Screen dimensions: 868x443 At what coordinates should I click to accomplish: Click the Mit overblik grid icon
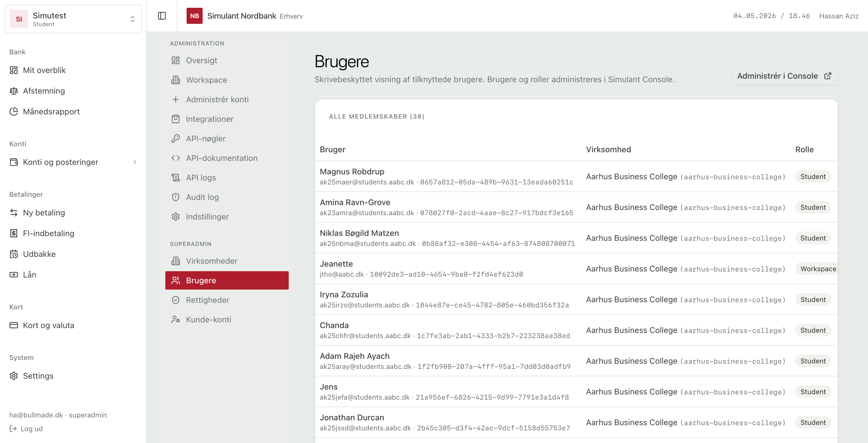[x=13, y=70]
